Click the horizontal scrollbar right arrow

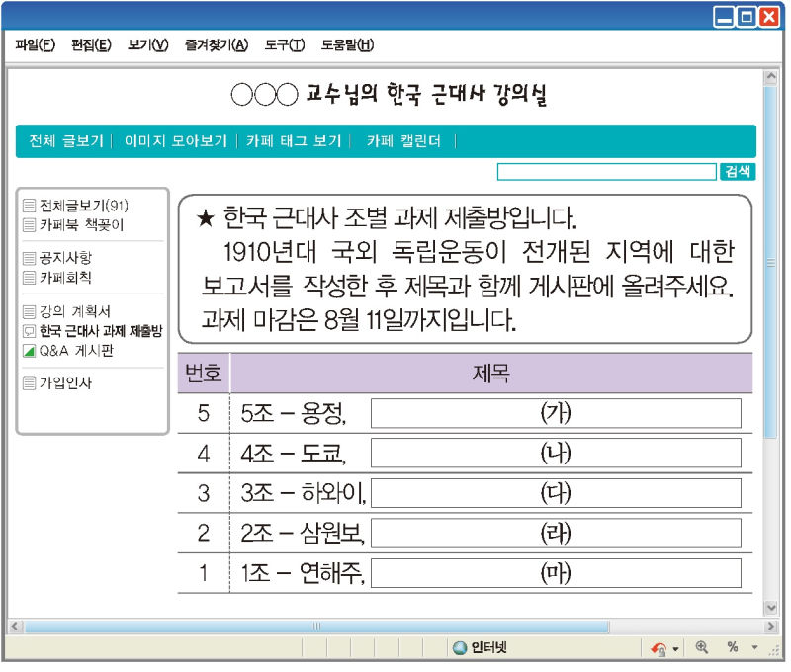(x=771, y=627)
